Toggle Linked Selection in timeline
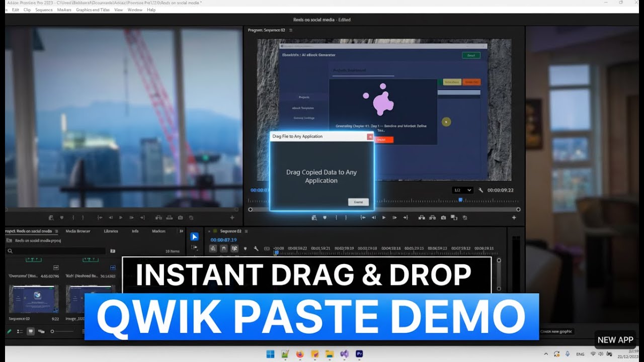The image size is (644, 362). click(x=234, y=248)
